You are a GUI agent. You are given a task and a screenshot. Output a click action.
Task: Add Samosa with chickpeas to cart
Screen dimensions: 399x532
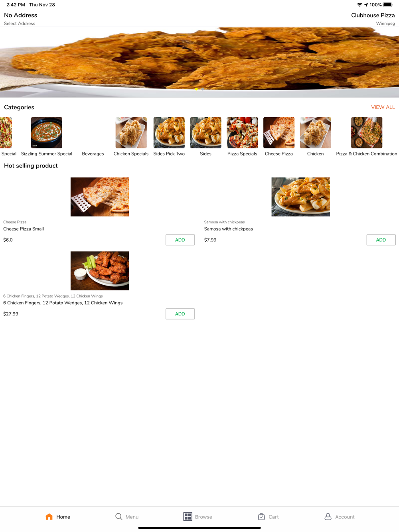(381, 240)
